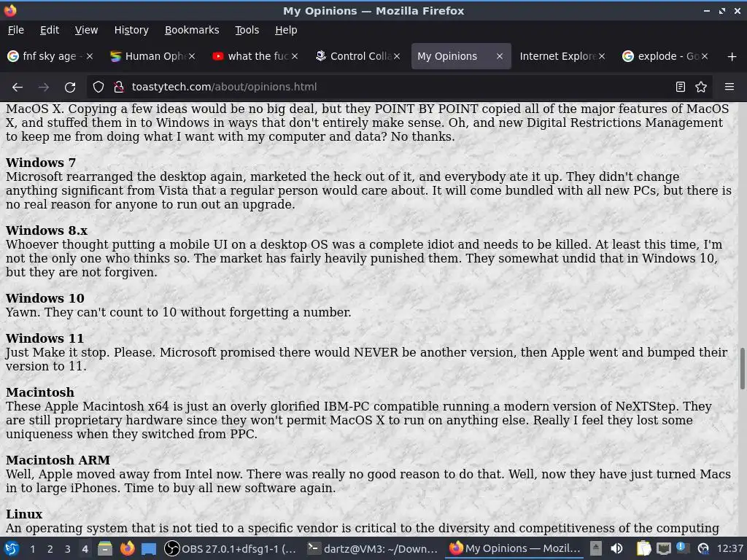
Task: Click the 'Windows 11' heading
Action: 44,338
